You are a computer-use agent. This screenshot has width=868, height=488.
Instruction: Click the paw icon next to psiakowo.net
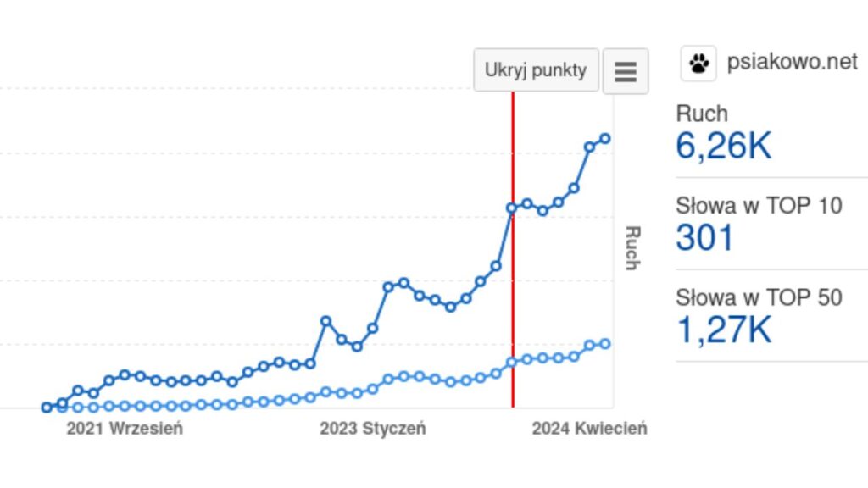(x=698, y=61)
